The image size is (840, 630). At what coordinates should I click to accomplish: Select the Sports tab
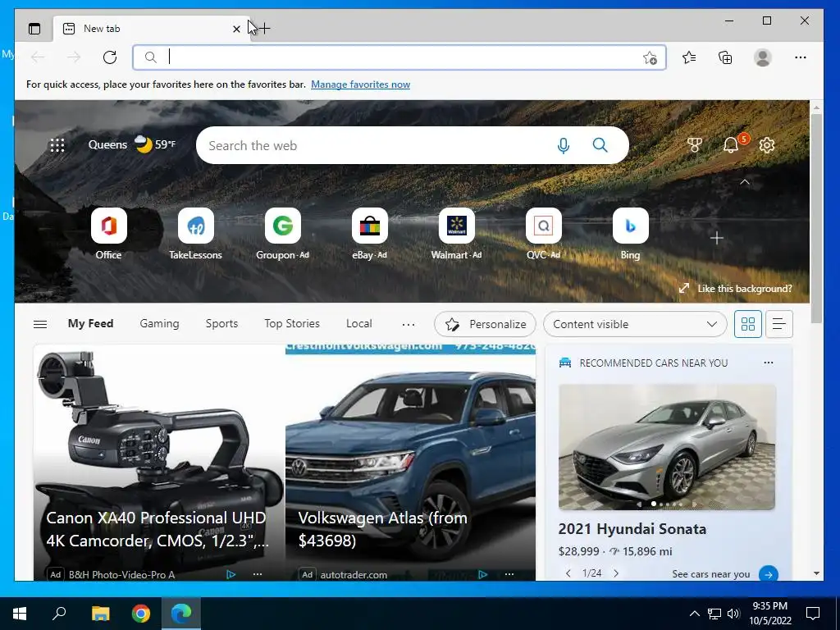[221, 323]
